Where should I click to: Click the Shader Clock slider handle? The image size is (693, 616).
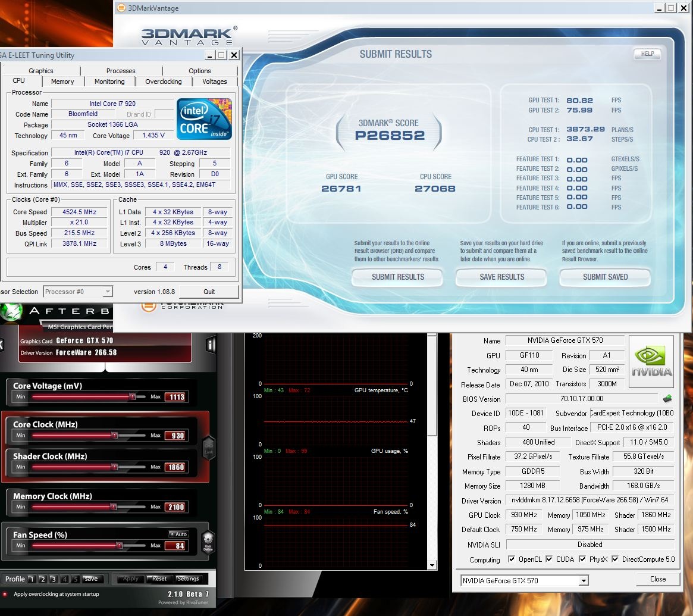coord(114,467)
